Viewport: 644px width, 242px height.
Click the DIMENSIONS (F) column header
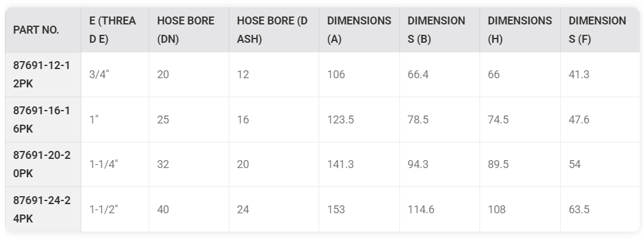click(x=597, y=30)
